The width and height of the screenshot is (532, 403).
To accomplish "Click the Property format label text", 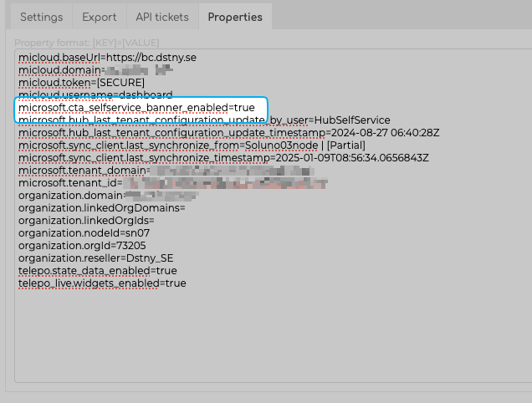I will pos(87,43).
